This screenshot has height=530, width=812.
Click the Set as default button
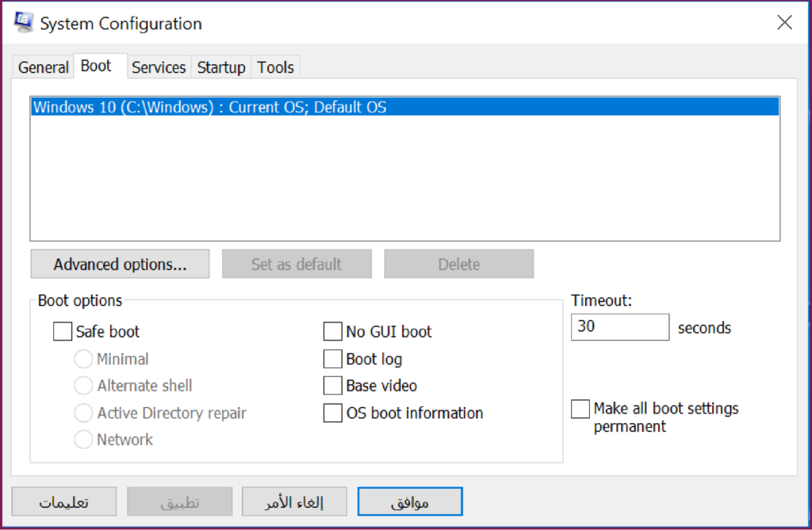coord(297,264)
